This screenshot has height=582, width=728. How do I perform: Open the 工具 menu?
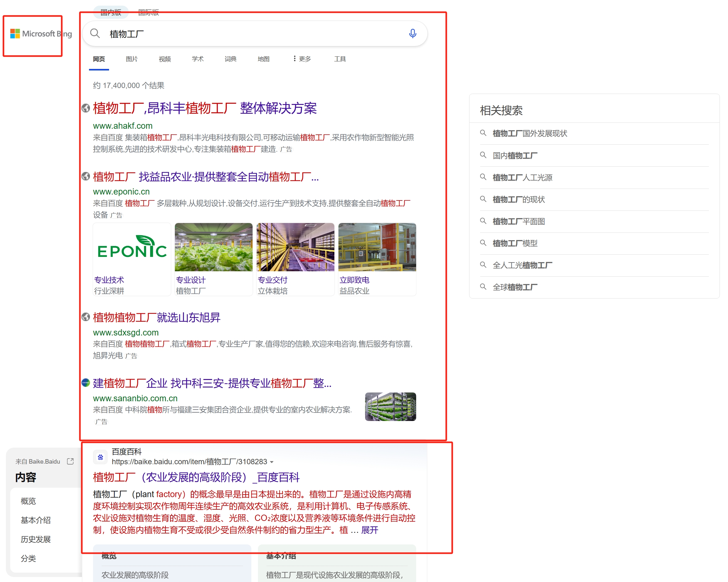(x=340, y=59)
